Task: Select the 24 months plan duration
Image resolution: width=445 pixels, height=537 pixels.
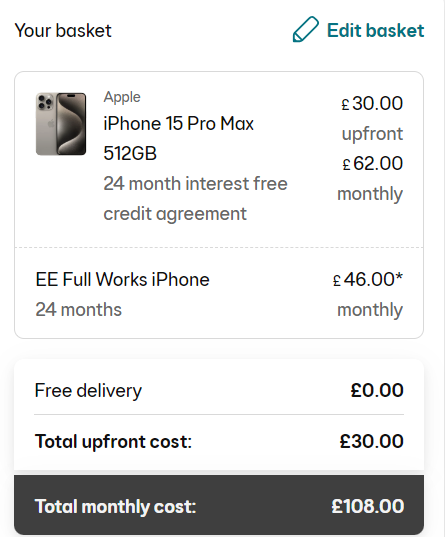Action: (78, 310)
